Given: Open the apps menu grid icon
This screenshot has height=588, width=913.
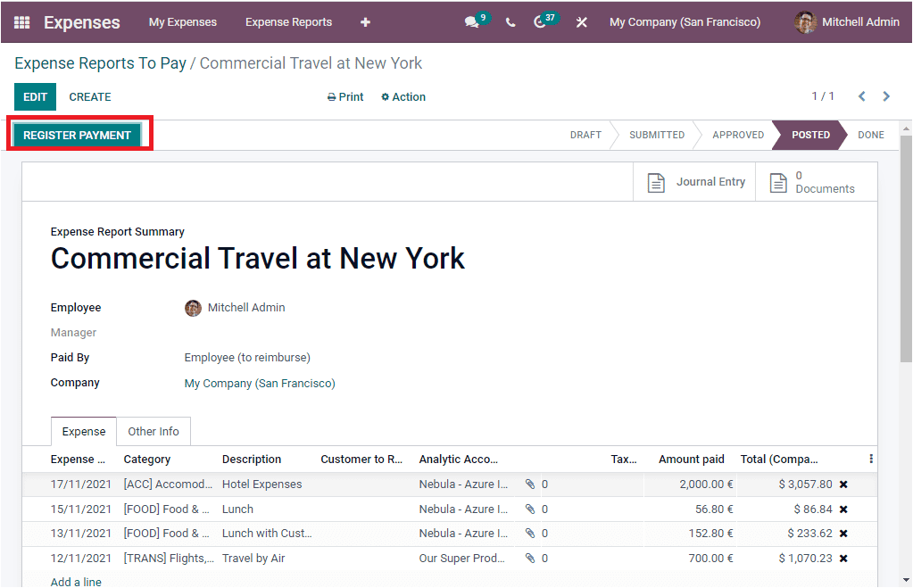Looking at the screenshot, I should 21,21.
